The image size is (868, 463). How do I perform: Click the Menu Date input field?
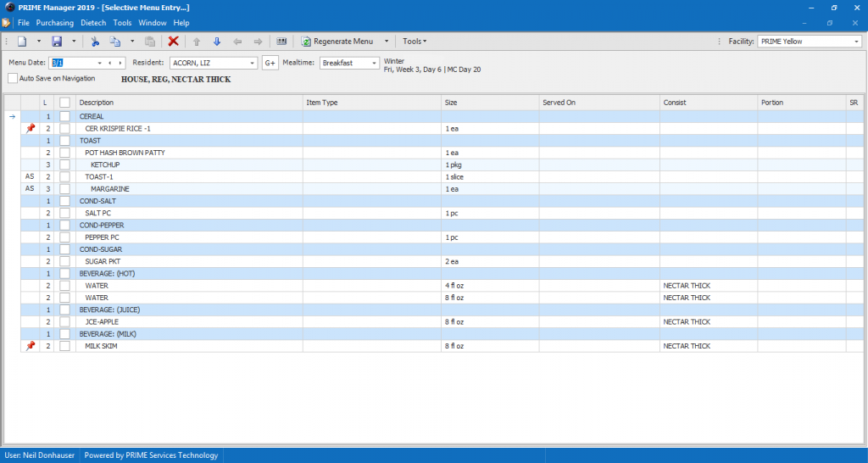pos(72,63)
